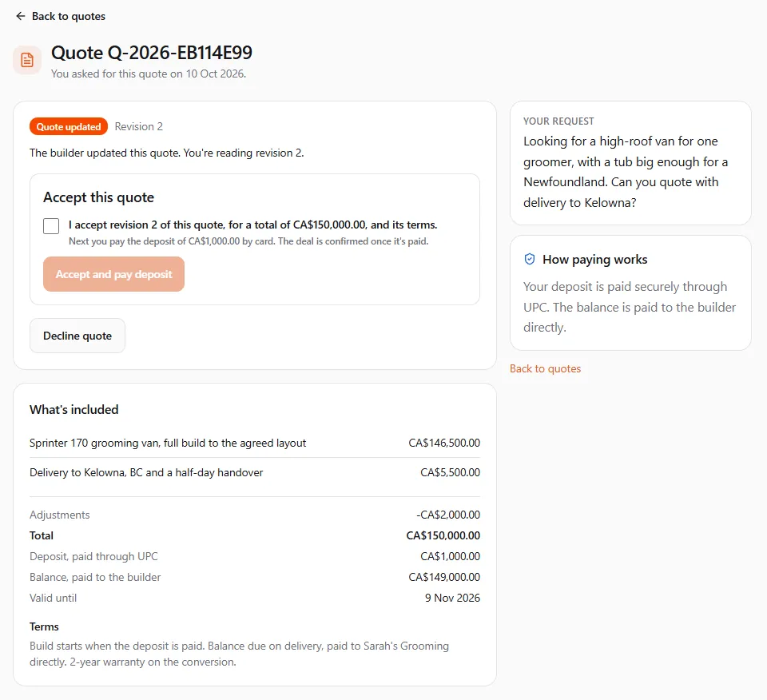
Task: Click the CA$149,000.00 balance amount
Action: [444, 577]
